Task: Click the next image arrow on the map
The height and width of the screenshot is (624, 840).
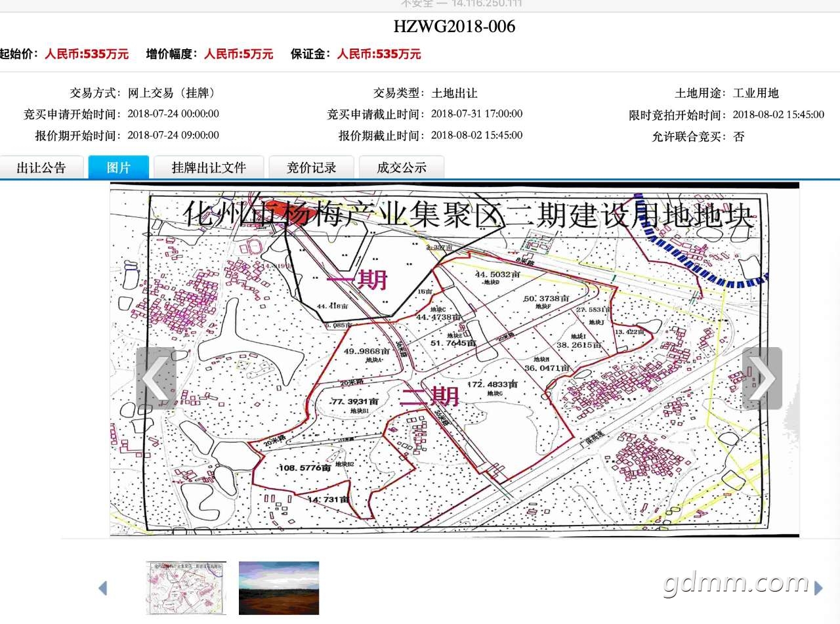Action: coord(762,379)
